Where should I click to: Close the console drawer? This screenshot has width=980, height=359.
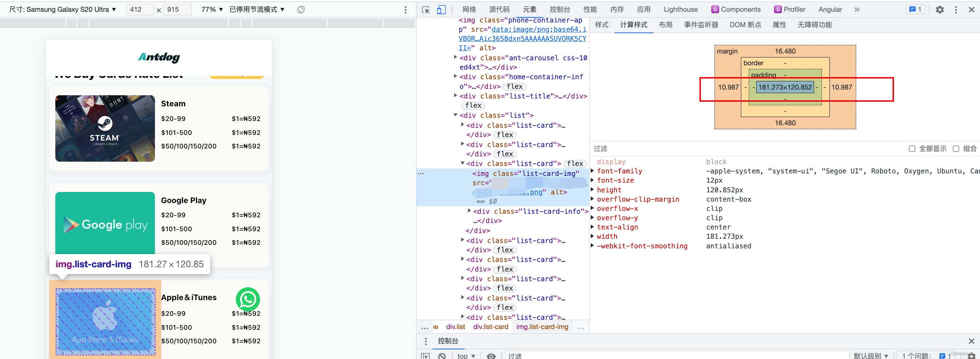coord(971,341)
